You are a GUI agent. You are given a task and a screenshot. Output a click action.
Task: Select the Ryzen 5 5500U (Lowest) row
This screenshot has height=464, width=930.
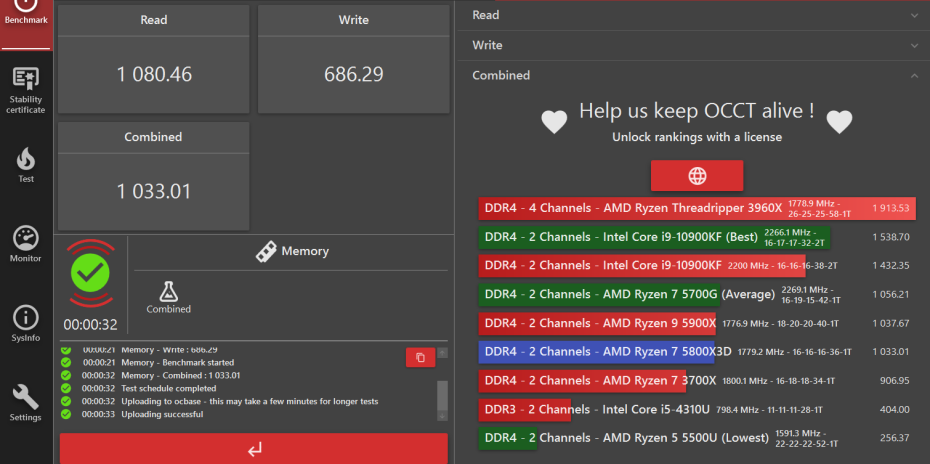(x=697, y=438)
